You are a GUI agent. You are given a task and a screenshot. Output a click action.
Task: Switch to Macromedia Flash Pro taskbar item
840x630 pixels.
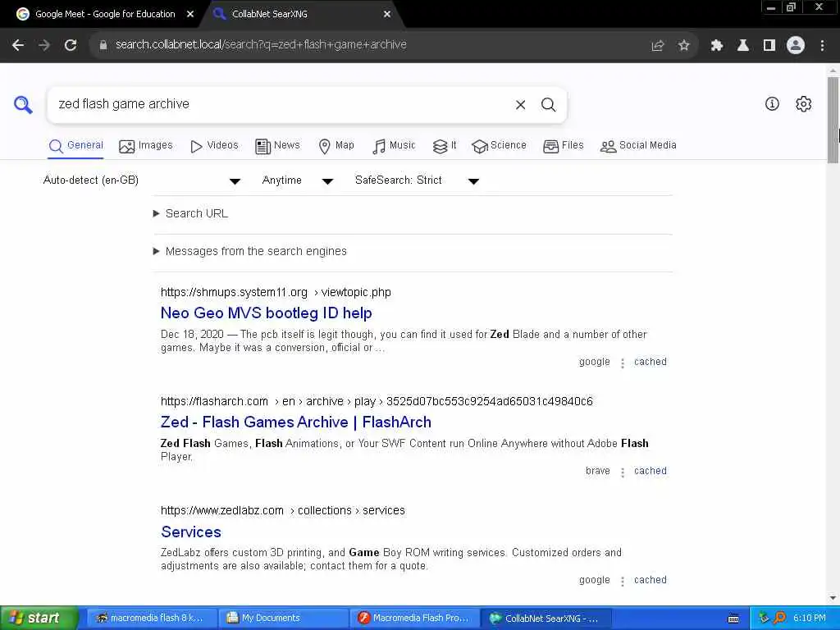[413, 618]
